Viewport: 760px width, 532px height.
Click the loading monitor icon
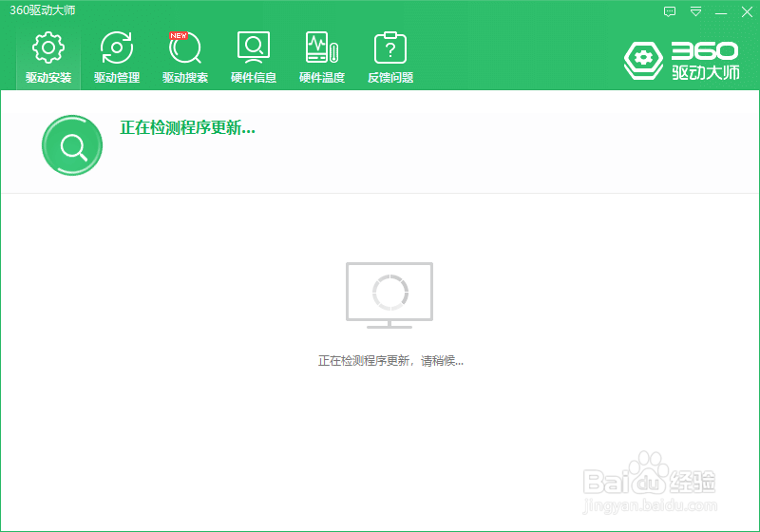389,295
